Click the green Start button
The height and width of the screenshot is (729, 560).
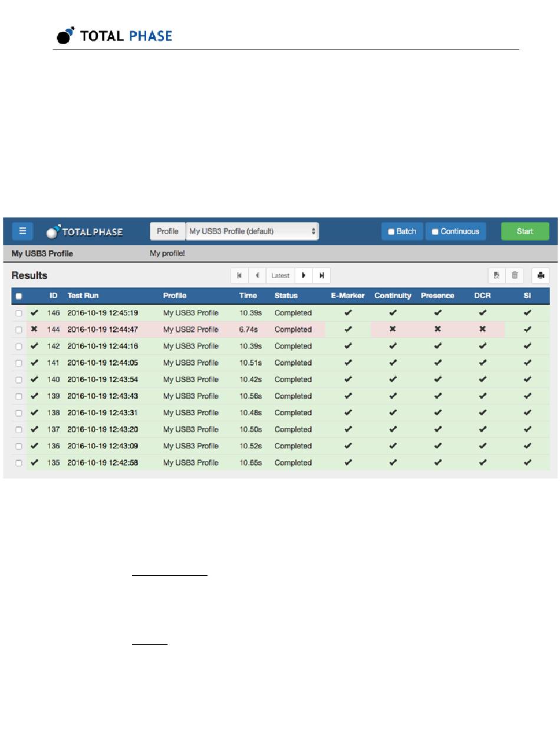point(525,231)
